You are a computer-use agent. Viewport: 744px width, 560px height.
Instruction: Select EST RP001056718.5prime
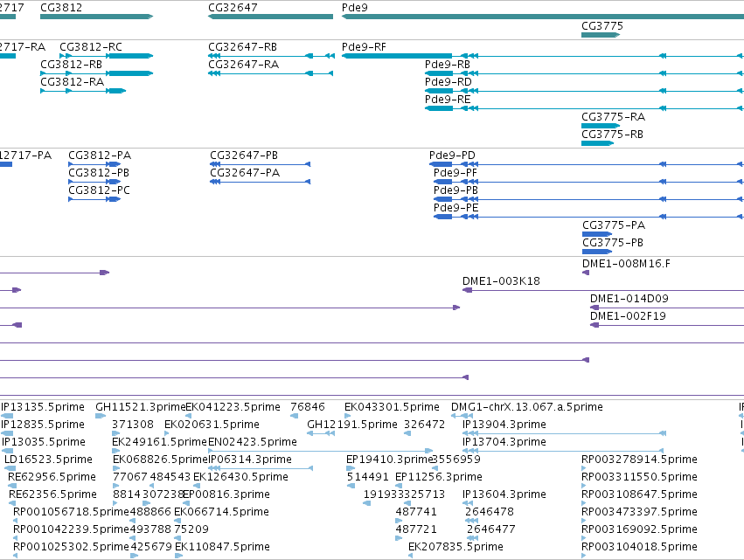coord(71,512)
